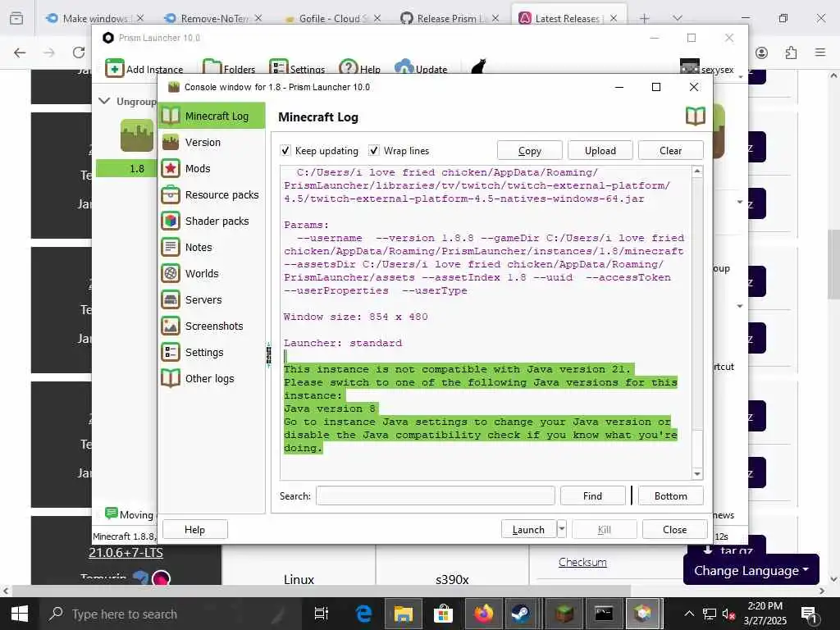Open the Change Language dropdown
840x630 pixels.
coord(751,570)
